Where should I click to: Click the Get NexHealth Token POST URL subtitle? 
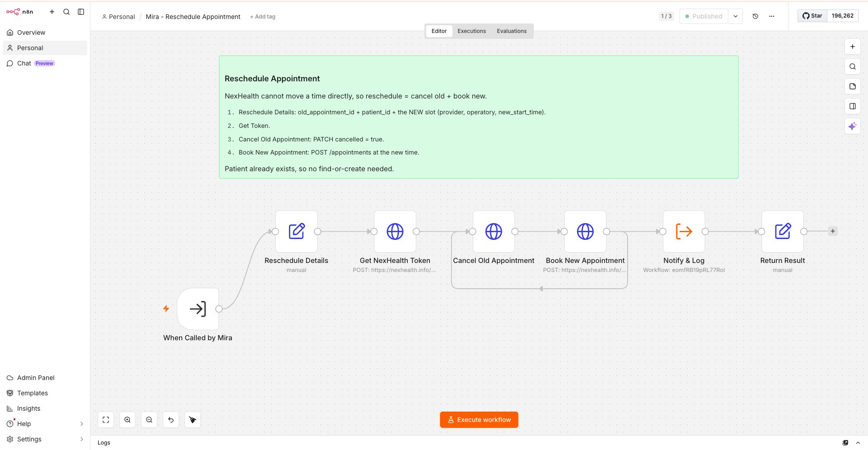tap(395, 270)
